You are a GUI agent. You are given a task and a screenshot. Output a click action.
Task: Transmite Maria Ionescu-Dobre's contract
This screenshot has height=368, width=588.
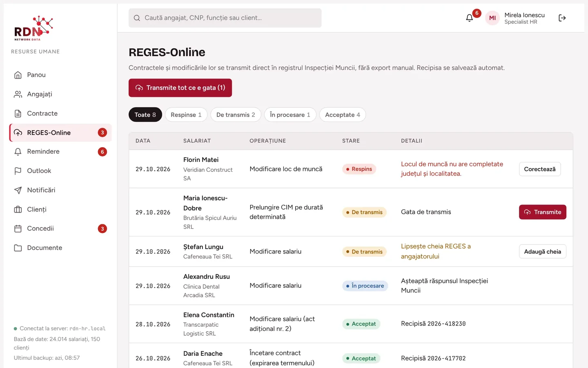coord(543,212)
